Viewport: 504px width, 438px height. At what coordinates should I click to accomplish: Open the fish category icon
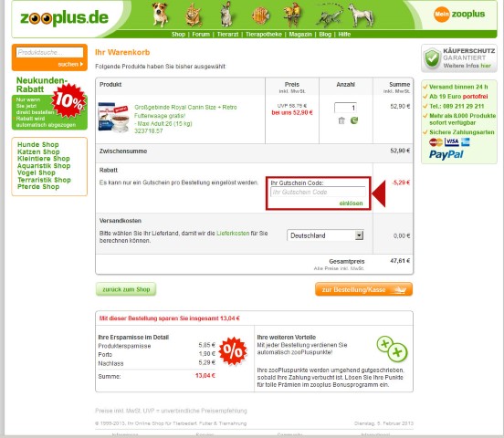click(260, 16)
